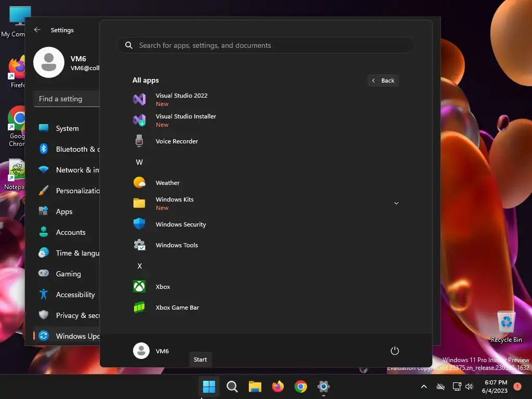
Task: Open Time & language settings
Action: click(x=68, y=253)
